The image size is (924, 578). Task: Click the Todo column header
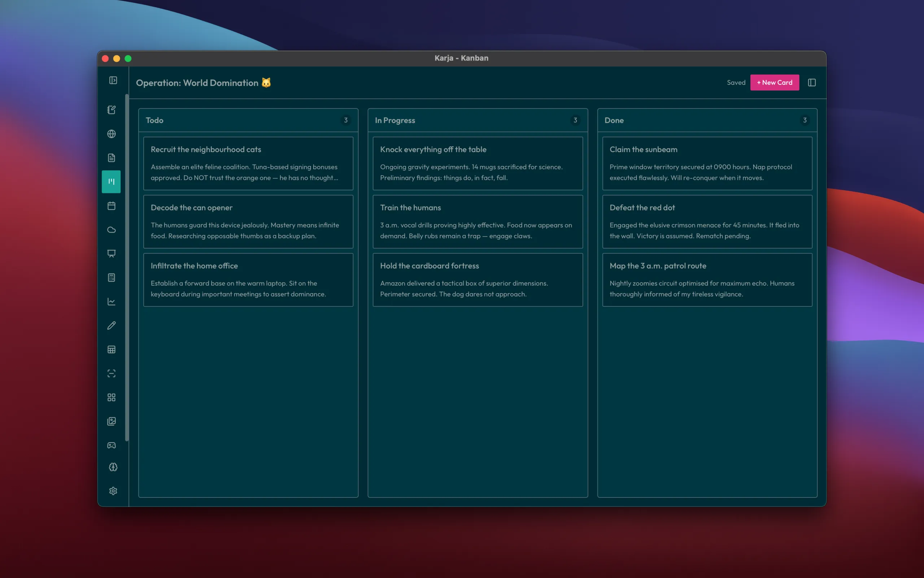coord(248,120)
